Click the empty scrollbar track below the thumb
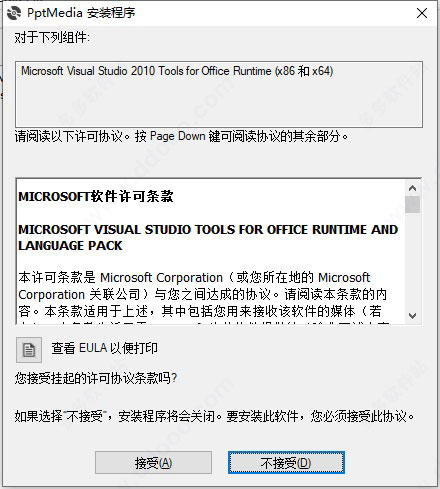This screenshot has height=489, width=440. tap(413, 261)
